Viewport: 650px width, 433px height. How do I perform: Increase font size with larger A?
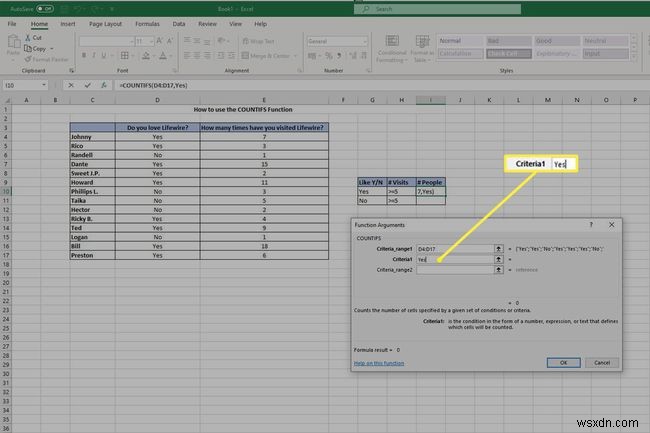160,41
